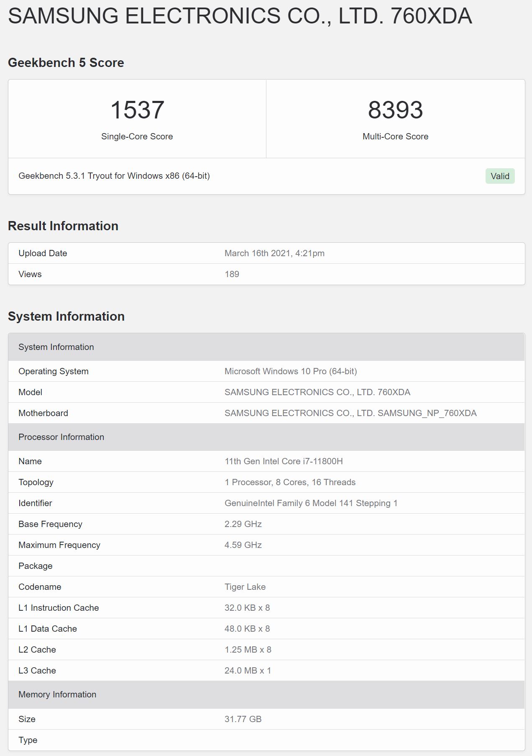Click the 1.25 MB x 8 cache value
Image resolution: width=532 pixels, height=756 pixels.
248,650
